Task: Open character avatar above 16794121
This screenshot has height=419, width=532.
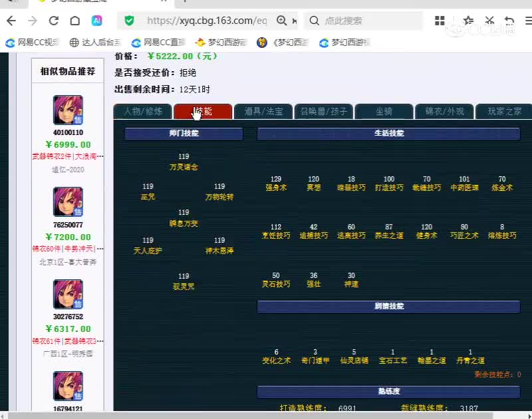Action: pos(68,386)
